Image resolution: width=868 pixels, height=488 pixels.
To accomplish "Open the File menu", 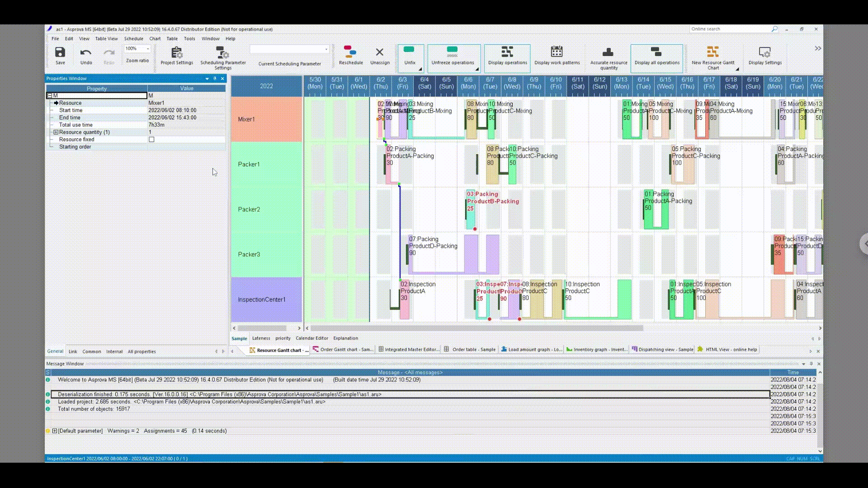I will (55, 39).
